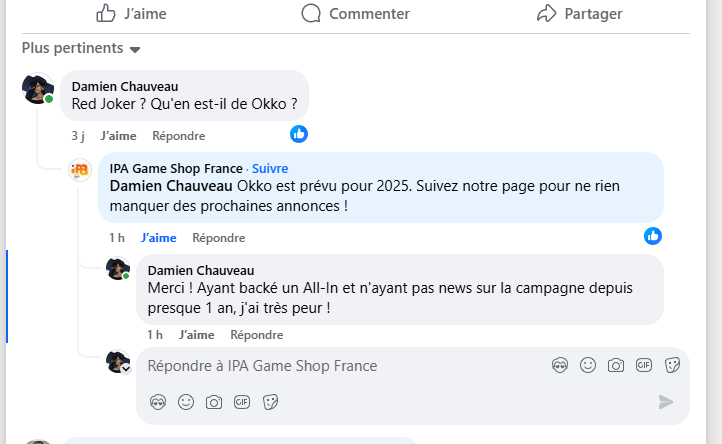Viewport: 722px width, 444px height.
Task: Open sticker picker in reply box bottom row
Action: (270, 402)
